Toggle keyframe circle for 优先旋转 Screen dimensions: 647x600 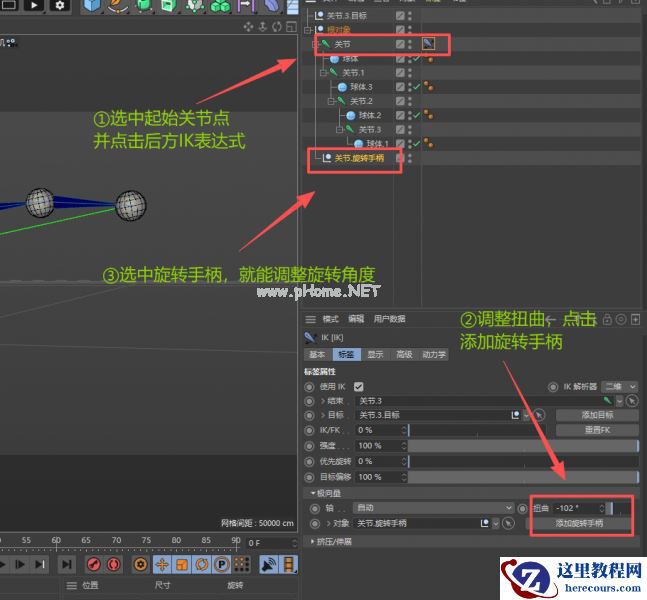tap(309, 462)
